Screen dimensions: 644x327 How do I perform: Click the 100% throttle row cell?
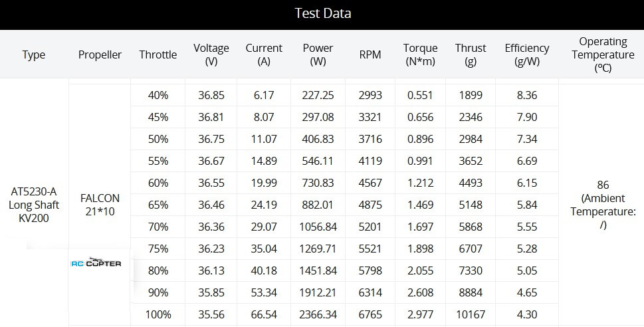tap(158, 314)
